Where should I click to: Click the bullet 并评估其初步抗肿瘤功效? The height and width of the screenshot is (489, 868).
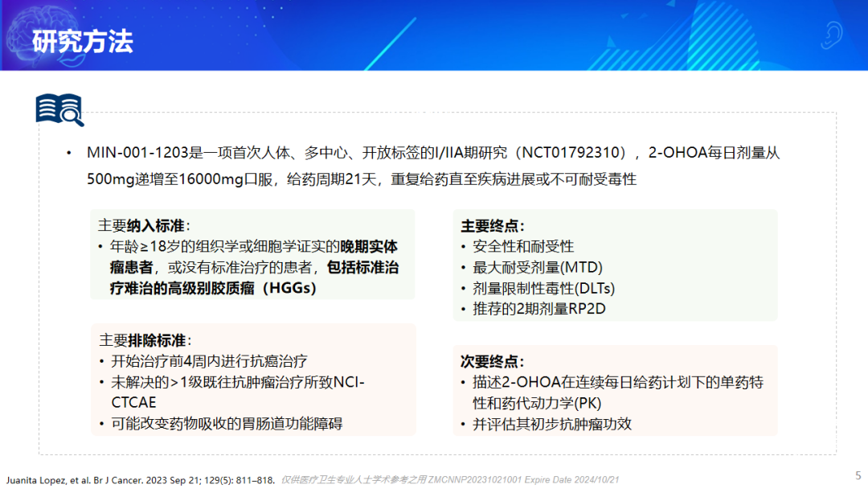(552, 424)
